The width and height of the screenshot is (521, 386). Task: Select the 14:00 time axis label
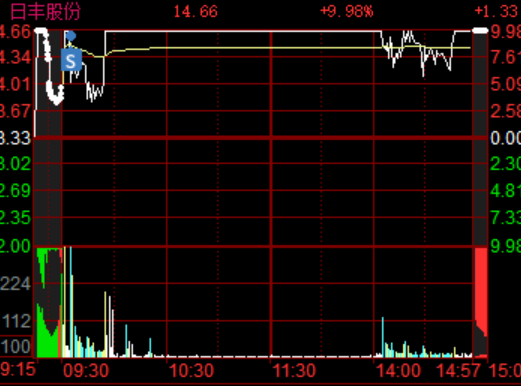point(399,371)
